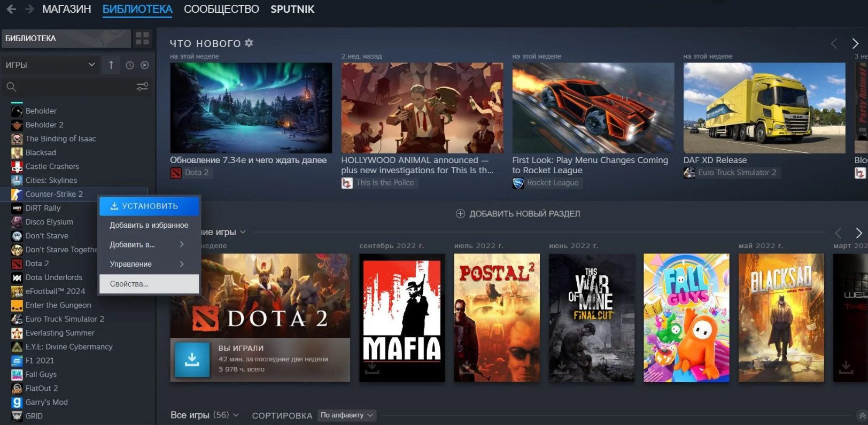
Task: Click the F1 2021 list icon
Action: 17,360
